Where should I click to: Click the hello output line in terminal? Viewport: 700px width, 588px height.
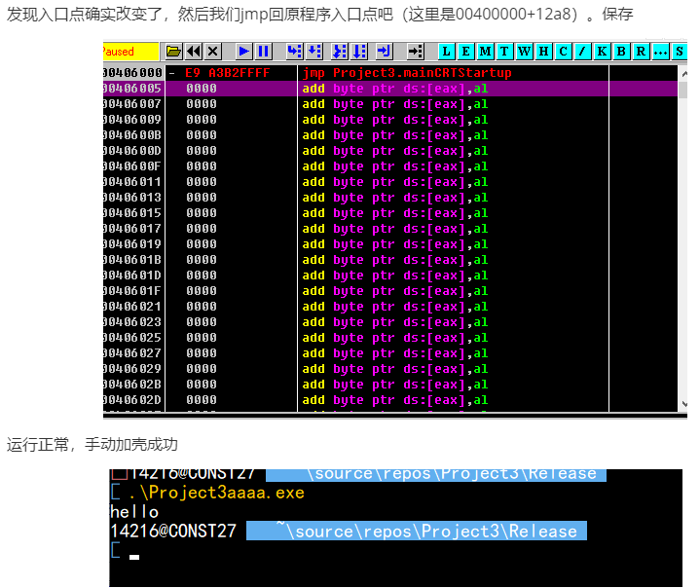(x=134, y=512)
